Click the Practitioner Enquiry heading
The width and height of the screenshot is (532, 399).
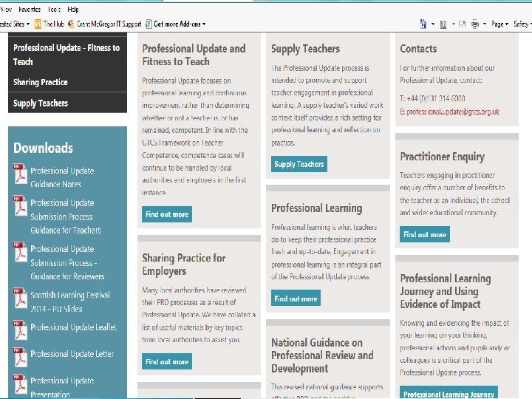442,157
